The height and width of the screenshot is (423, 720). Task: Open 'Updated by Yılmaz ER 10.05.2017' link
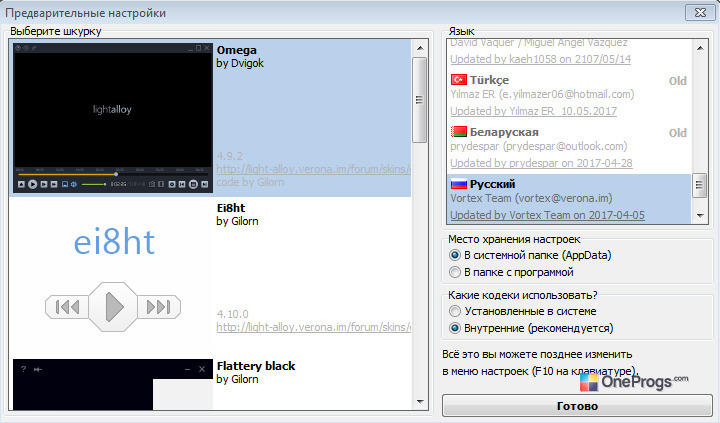534,112
